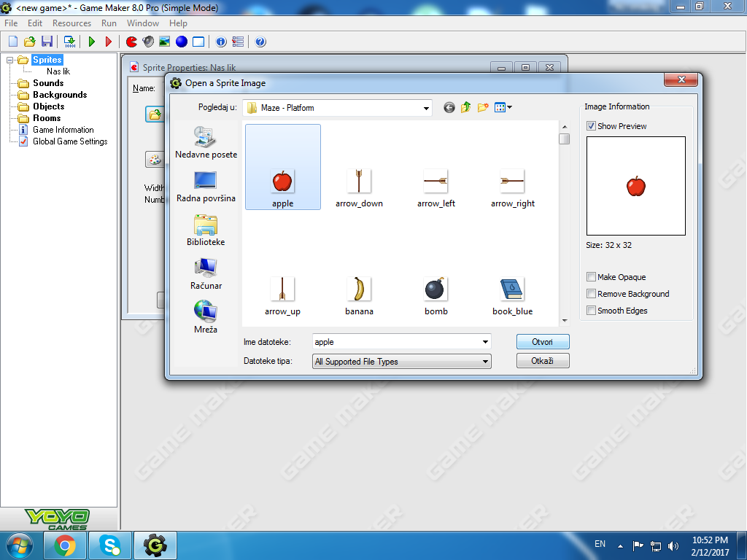Select the Nas lik sprite in tree
747x560 pixels.
58,71
